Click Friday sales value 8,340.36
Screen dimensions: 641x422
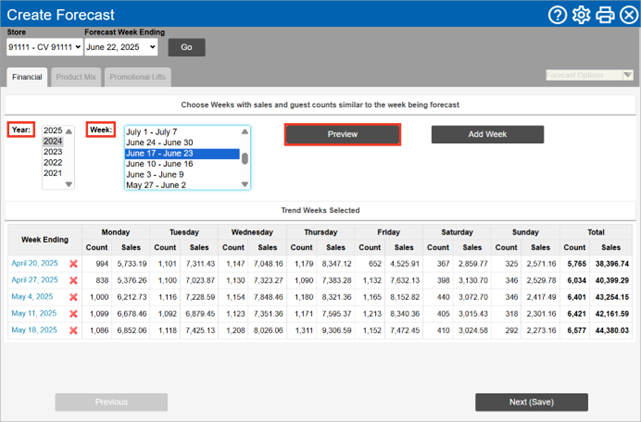405,314
